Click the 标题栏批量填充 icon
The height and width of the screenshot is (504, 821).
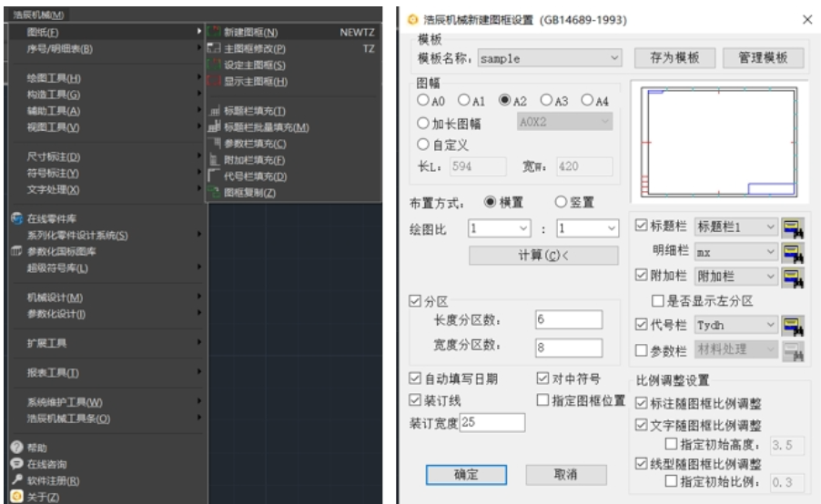tap(215, 126)
